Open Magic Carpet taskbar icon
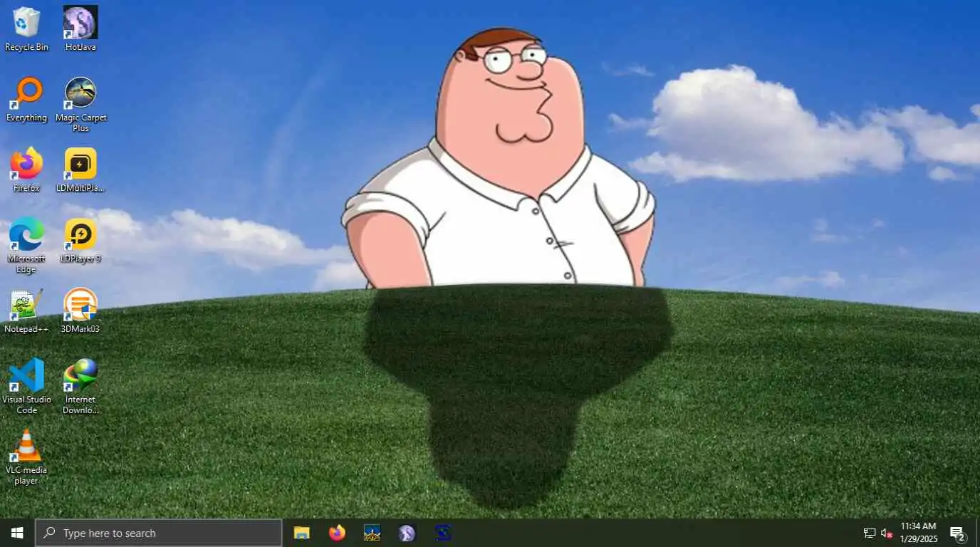Screen dimensions: 980x547 (372, 533)
